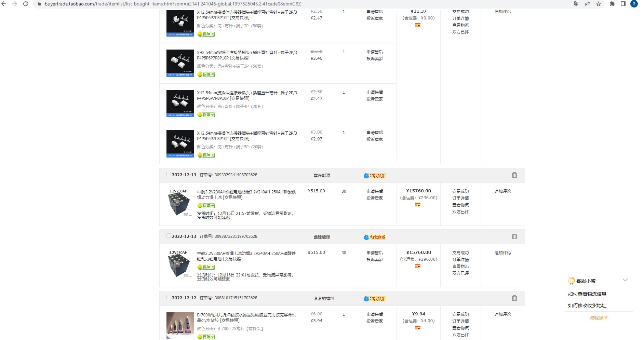The height and width of the screenshot is (340, 644).
Task: Open browser extensions puzzle icon
Action: click(612, 4)
